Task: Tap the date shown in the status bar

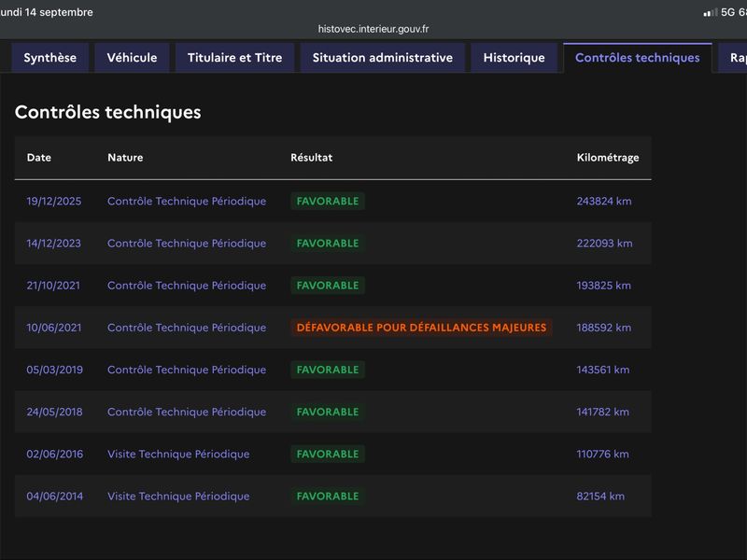Action: pyautogui.click(x=47, y=12)
